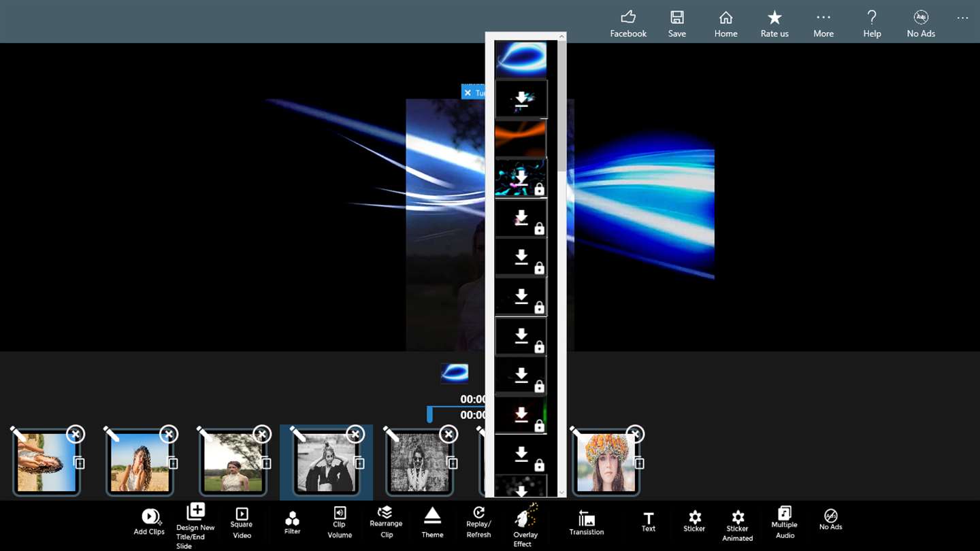Go to Home in top bar

point(725,24)
